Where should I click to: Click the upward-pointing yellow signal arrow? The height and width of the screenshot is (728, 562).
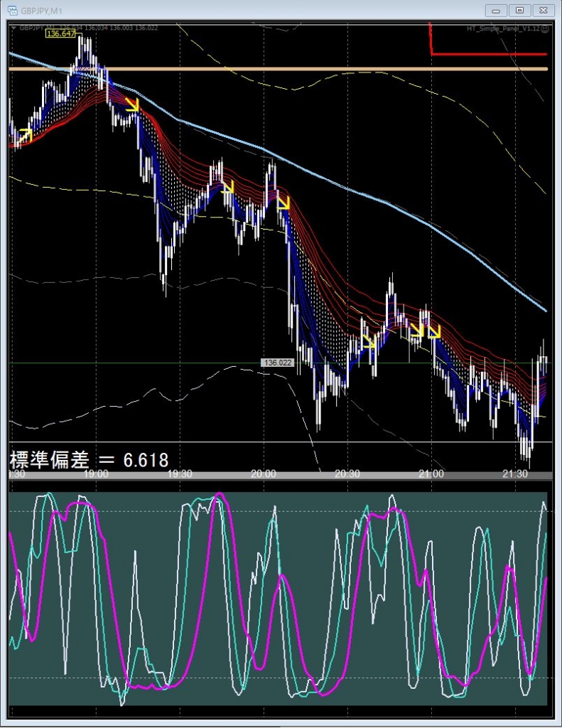pos(25,134)
